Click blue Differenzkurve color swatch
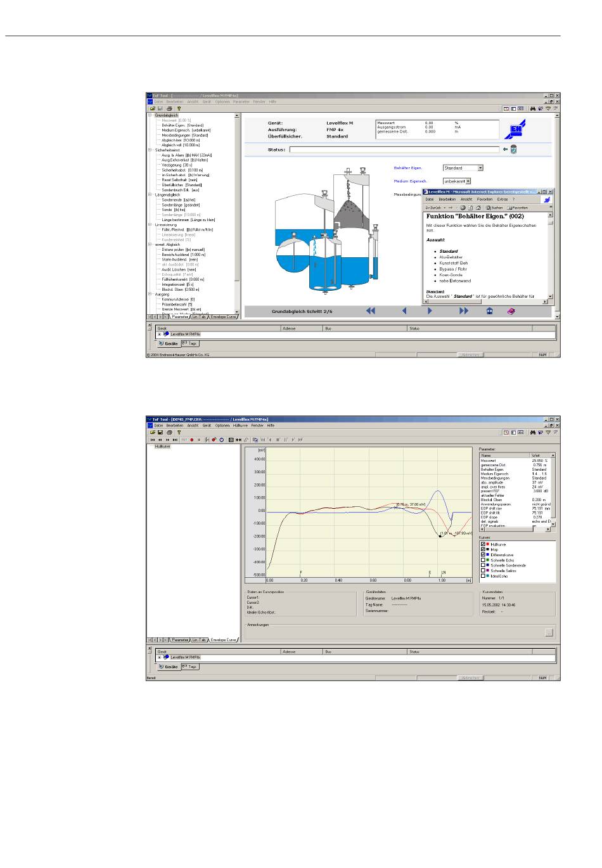Viewport: 602px width, 868px height. click(488, 555)
